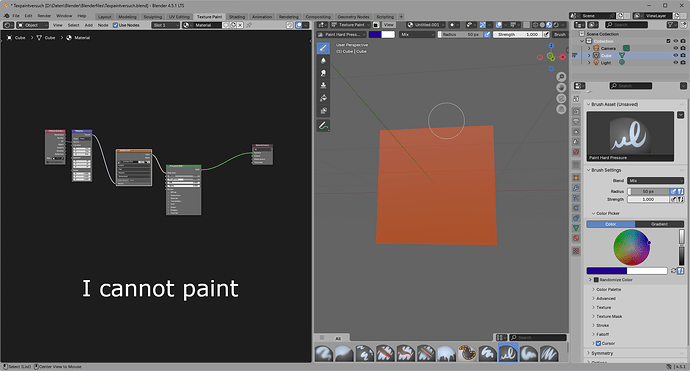Select the Smear tool icon
690x371 pixels.
point(323,73)
